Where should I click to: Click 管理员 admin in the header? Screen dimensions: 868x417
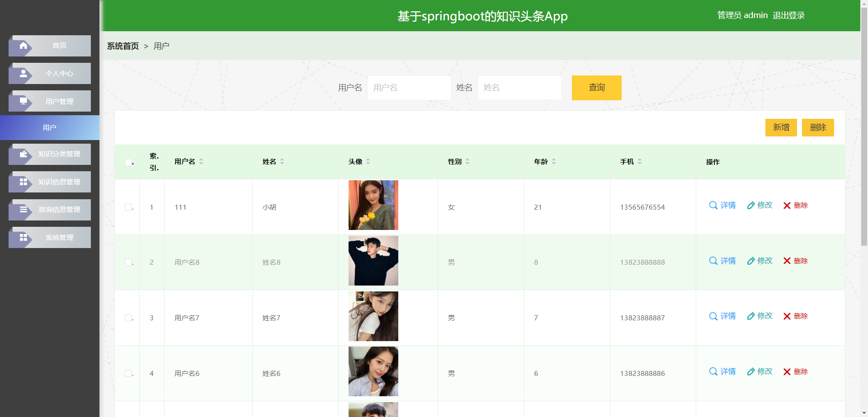742,15
